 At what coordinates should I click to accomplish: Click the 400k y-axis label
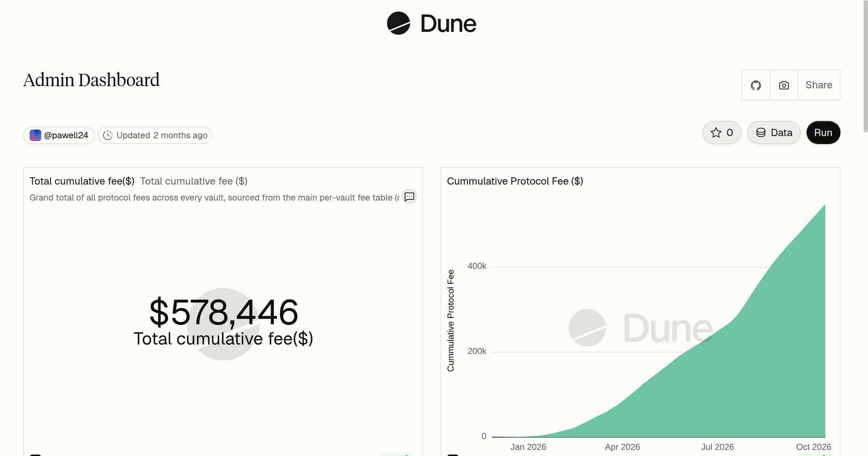477,266
